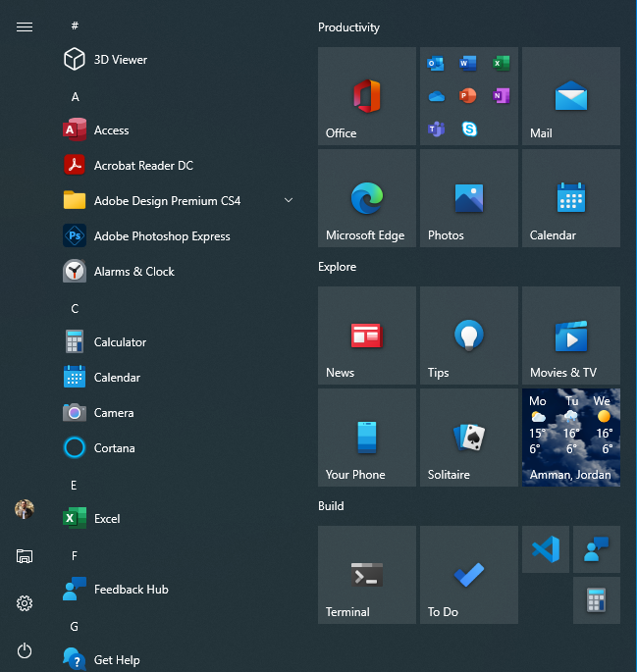The width and height of the screenshot is (637, 672).
Task: Open the Calculator small tile
Action: (597, 600)
